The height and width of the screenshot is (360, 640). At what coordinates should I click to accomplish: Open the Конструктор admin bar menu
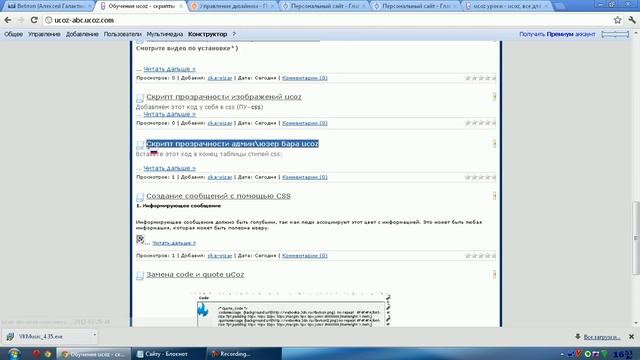pyautogui.click(x=207, y=34)
